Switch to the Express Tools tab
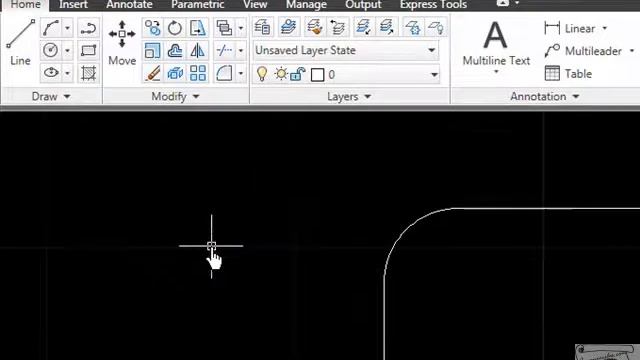 click(x=433, y=5)
